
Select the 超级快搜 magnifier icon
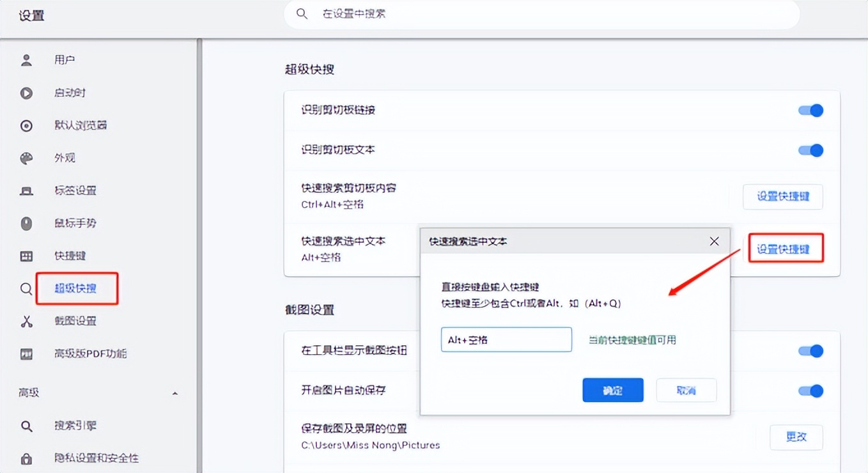(26, 288)
